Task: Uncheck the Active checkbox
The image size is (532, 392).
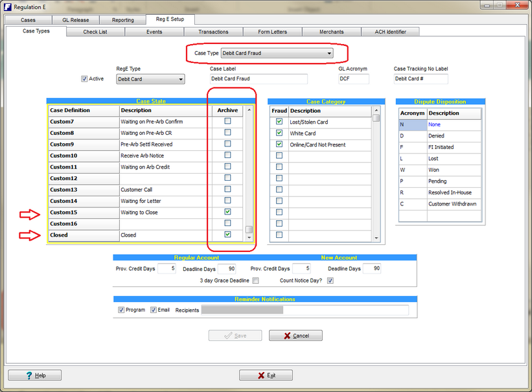Action: (85, 79)
